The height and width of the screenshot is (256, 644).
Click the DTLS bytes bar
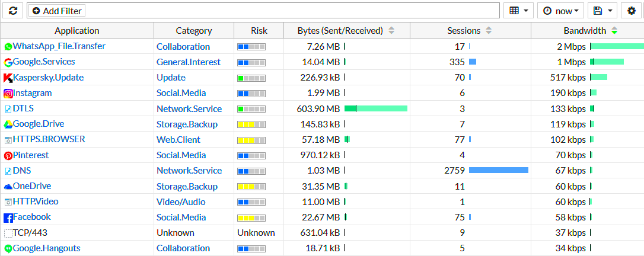[x=376, y=108]
